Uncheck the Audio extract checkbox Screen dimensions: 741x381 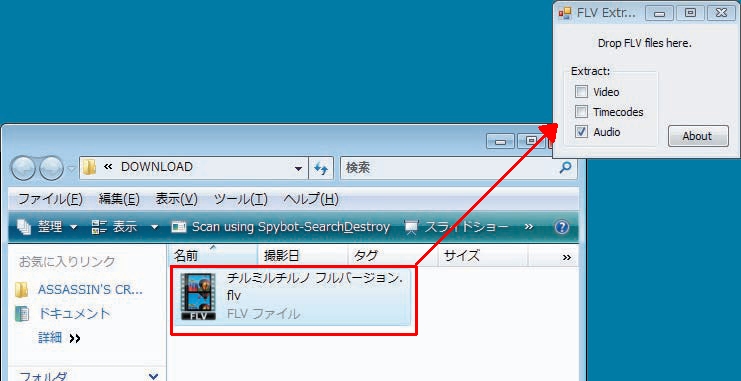pos(581,132)
